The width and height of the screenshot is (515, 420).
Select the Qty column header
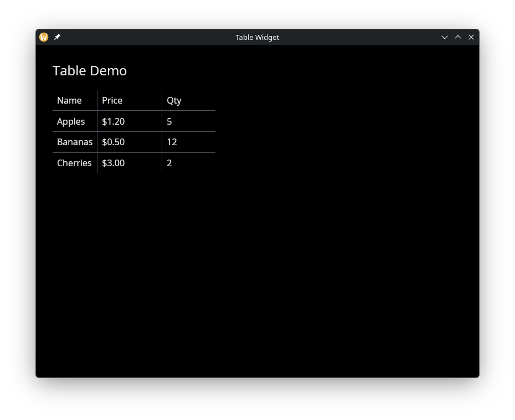174,100
